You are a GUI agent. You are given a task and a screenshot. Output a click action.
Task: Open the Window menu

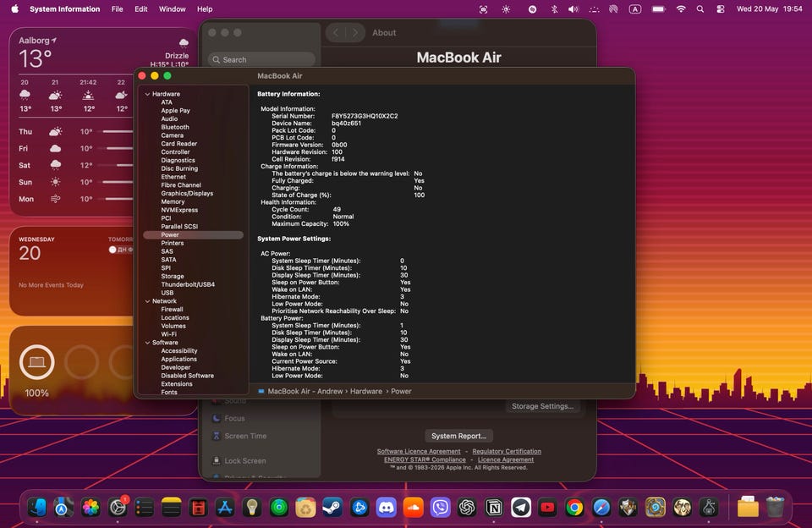[172, 9]
